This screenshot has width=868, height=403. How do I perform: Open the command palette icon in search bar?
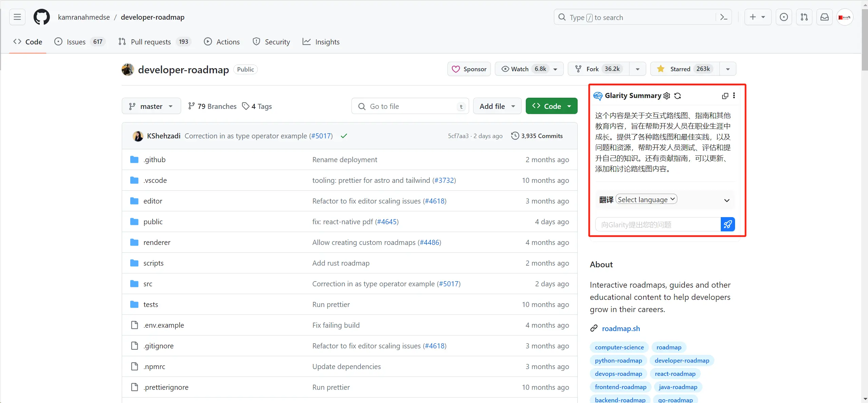point(723,17)
